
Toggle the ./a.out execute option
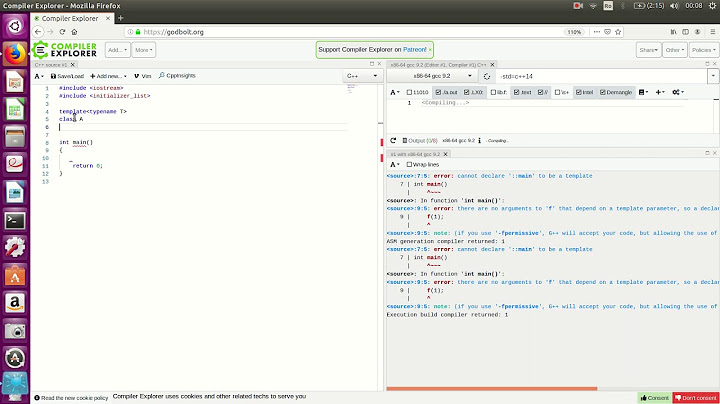click(446, 92)
